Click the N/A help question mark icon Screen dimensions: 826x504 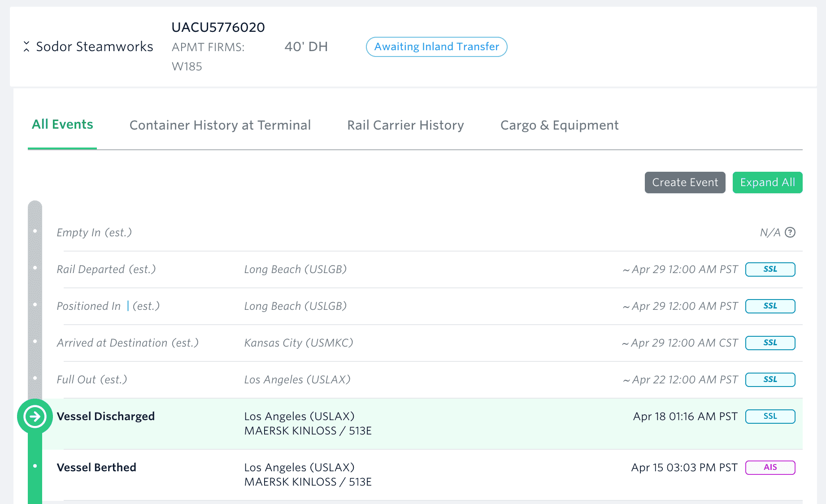coord(790,232)
